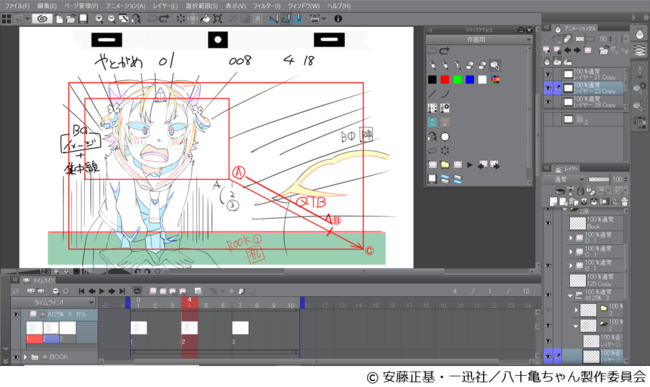Jump to the last frame in timeline
The image size is (650, 387).
[122, 291]
